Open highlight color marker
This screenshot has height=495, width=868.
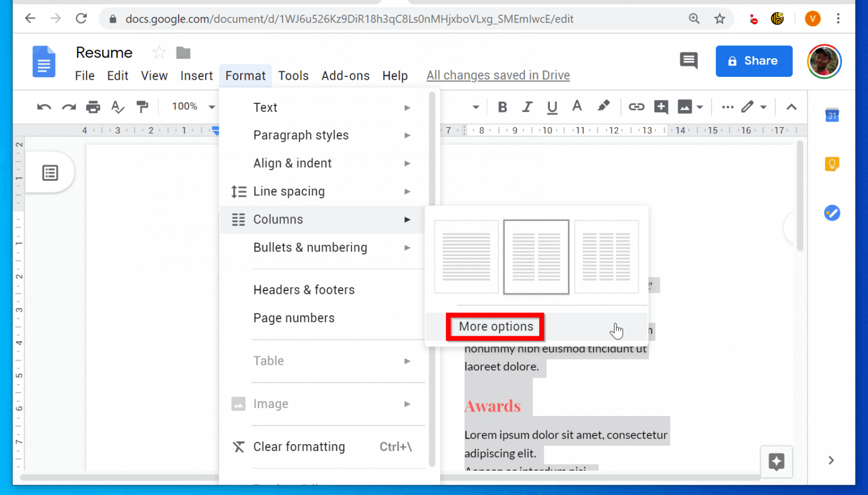coord(604,106)
